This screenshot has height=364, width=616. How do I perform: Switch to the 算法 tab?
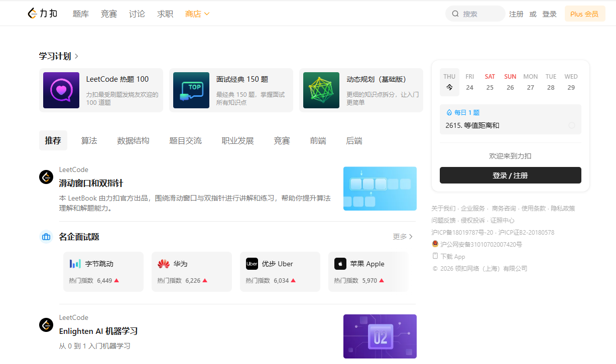(89, 140)
